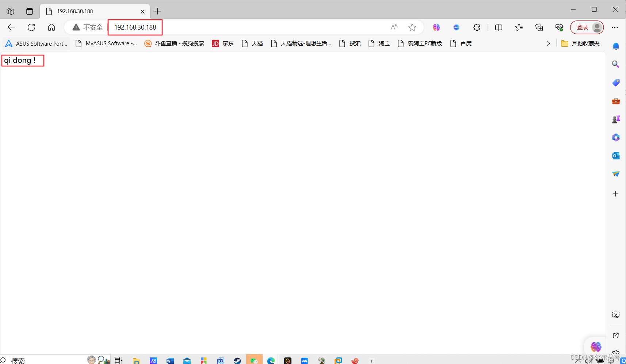626x364 pixels.
Task: Open the 百度 bookmark
Action: coord(461,43)
